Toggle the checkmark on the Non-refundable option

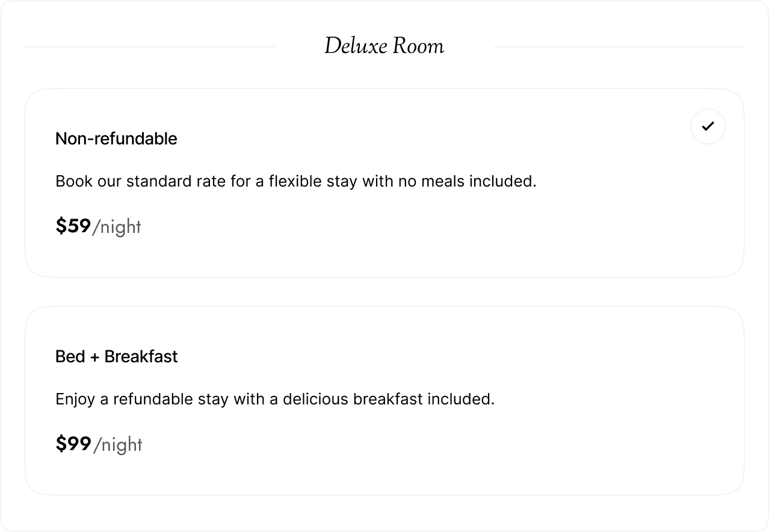(x=708, y=126)
